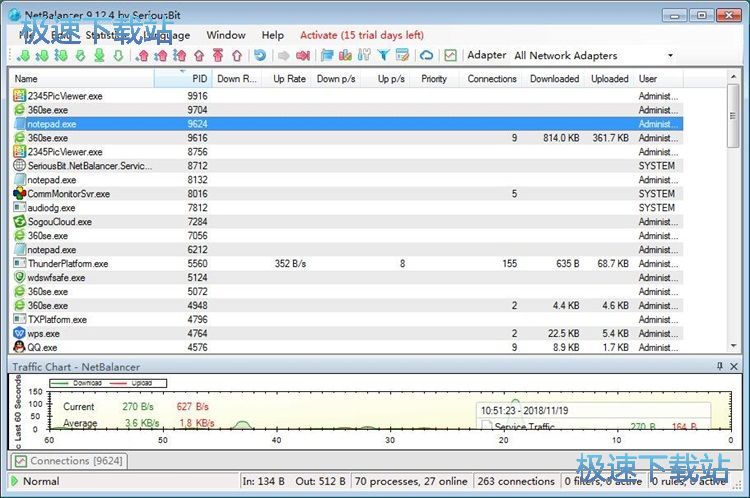This screenshot has height=498, width=750.
Task: Sort by the User column header
Action: click(x=659, y=78)
